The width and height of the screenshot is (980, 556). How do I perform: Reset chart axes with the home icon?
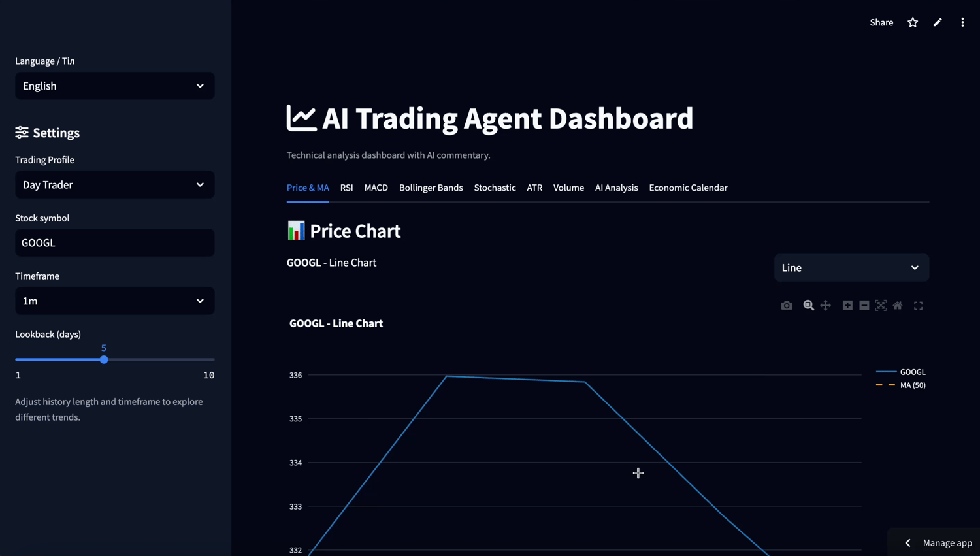[898, 306]
